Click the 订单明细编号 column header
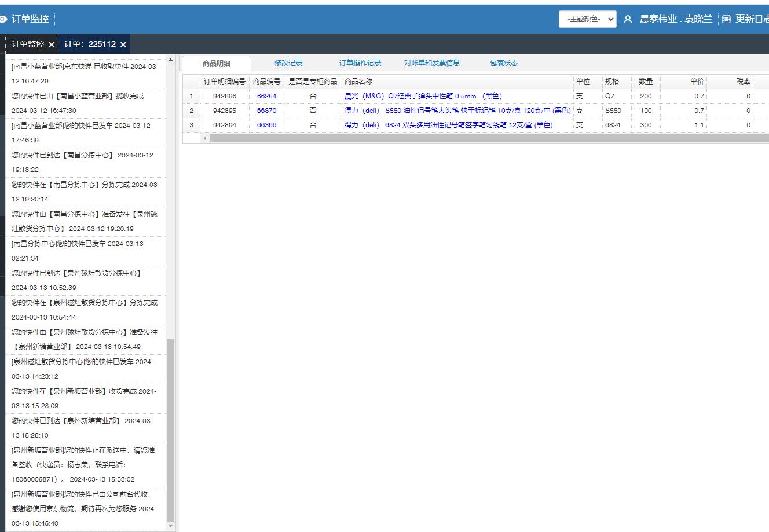The image size is (769, 532). point(225,82)
